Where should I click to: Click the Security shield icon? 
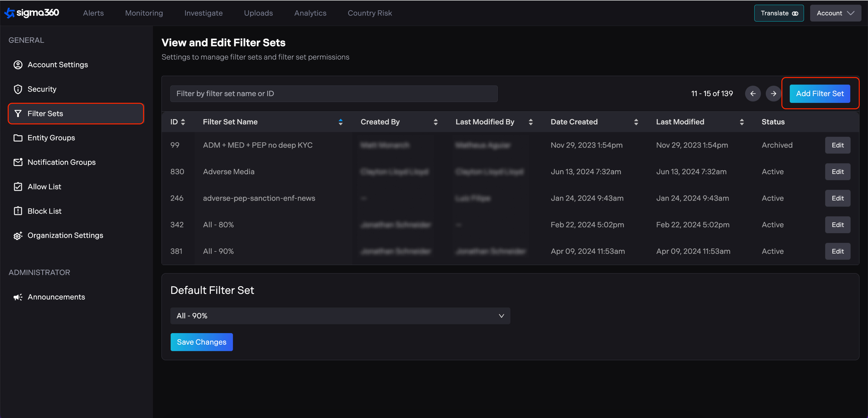coord(18,89)
